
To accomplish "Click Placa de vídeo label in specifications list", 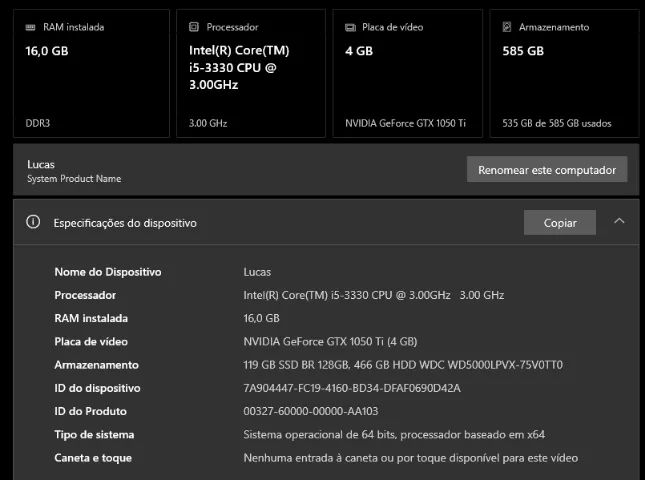I will 91,341.
